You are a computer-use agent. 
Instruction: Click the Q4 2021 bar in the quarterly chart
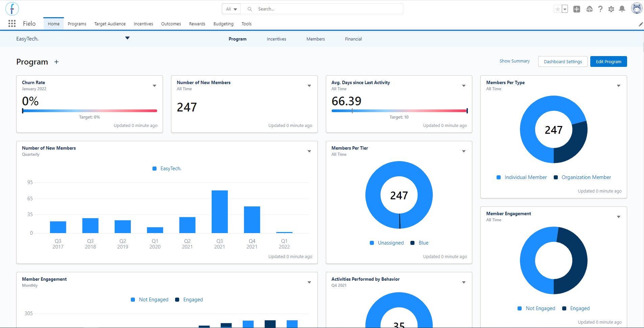252,220
